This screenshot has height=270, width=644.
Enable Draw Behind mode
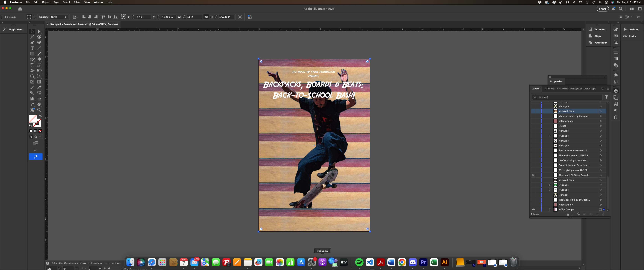coord(36,137)
